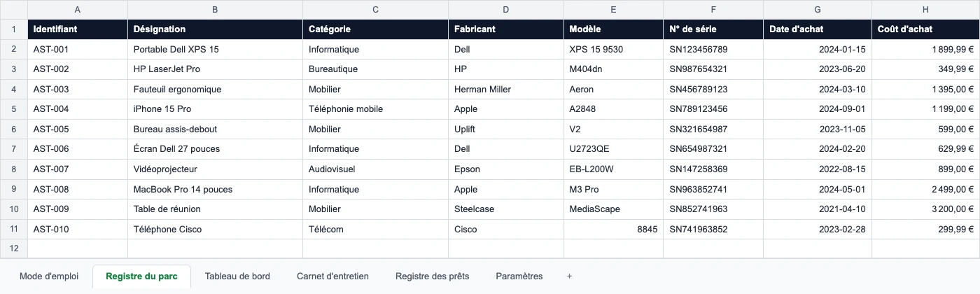The width and height of the screenshot is (980, 294).
Task: Select column G header
Action: [818, 10]
